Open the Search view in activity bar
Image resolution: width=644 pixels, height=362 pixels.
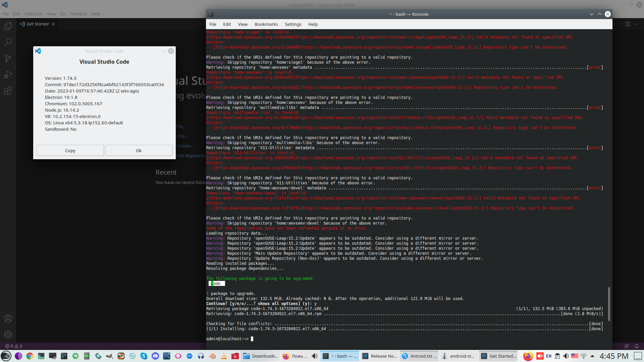point(8,42)
